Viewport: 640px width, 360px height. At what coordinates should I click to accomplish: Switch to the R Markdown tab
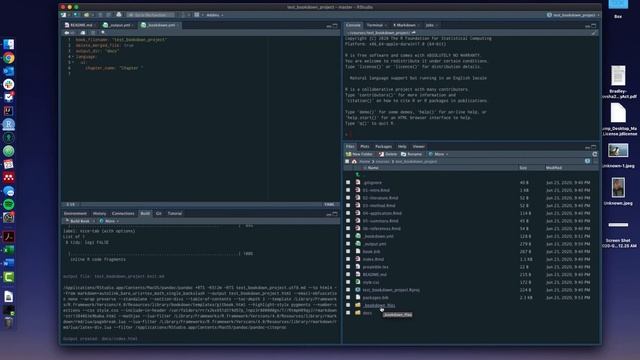tap(404, 25)
